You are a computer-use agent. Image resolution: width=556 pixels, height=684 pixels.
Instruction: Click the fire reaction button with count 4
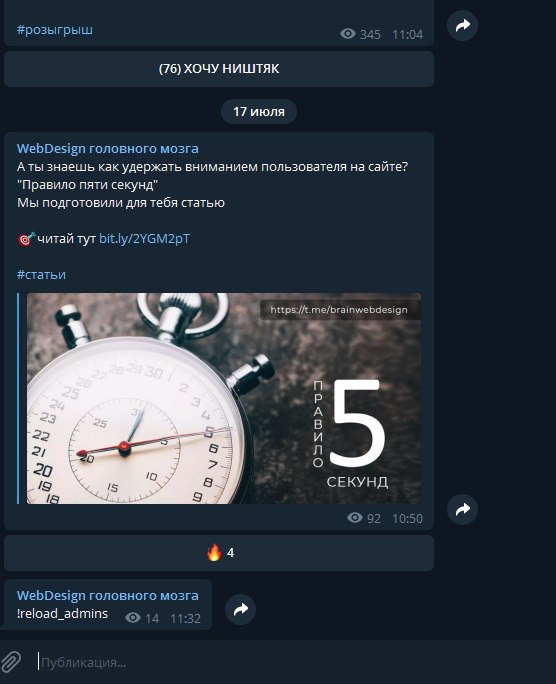[219, 553]
